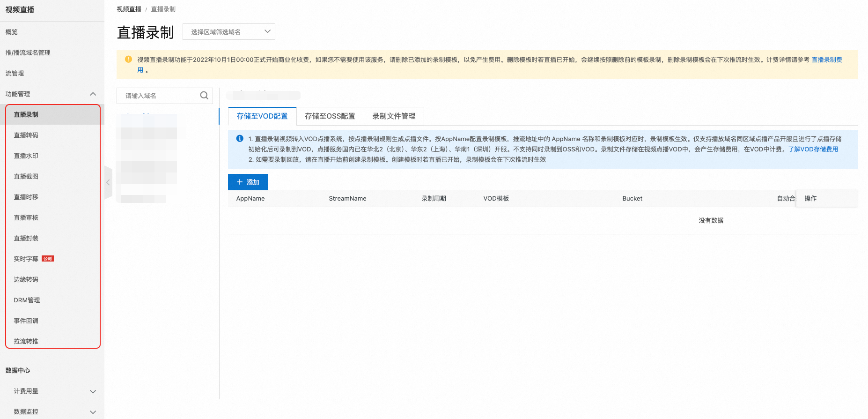The image size is (868, 419).
Task: Switch to the 存储至VOD配置 tab
Action: (x=262, y=116)
